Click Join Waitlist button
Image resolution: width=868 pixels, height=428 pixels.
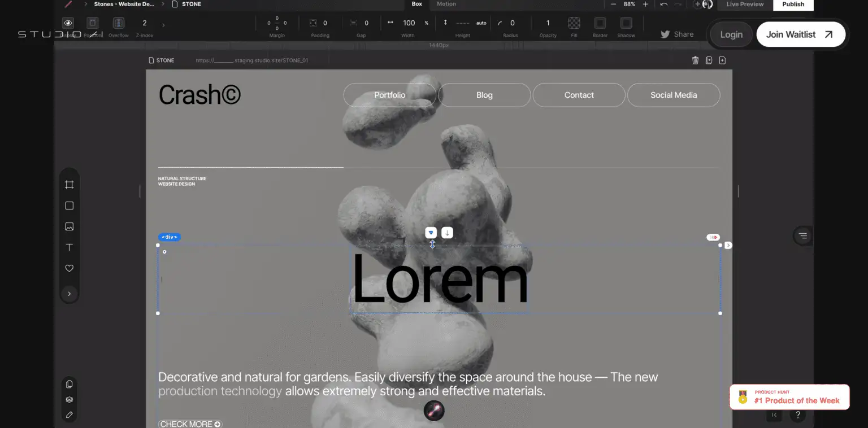801,34
